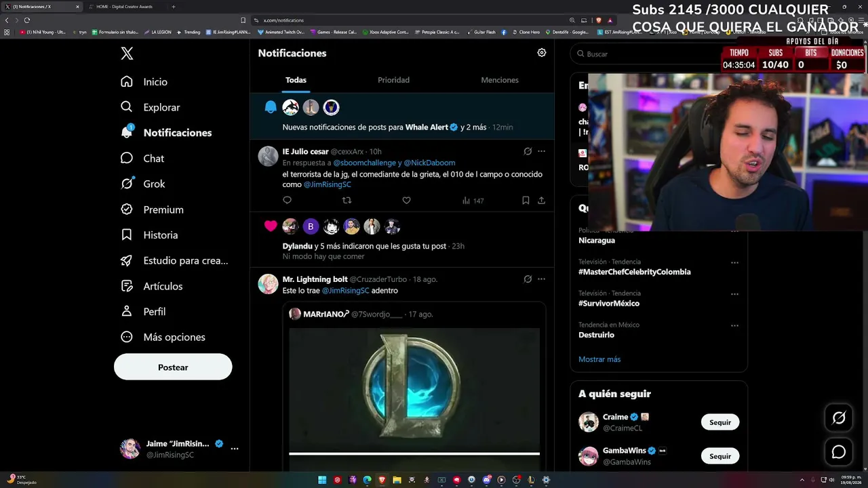Go to Inicio home icon
This screenshot has height=488, width=868.
[127, 81]
